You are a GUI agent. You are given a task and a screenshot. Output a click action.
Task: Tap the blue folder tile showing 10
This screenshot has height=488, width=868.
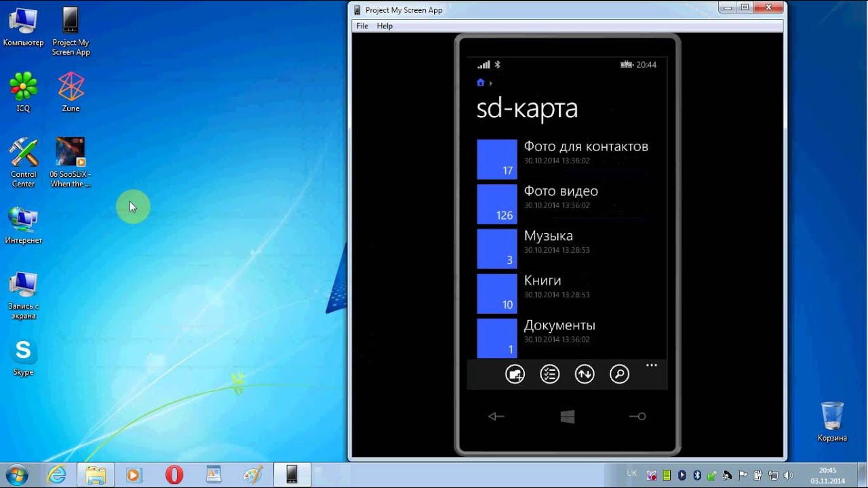click(497, 293)
